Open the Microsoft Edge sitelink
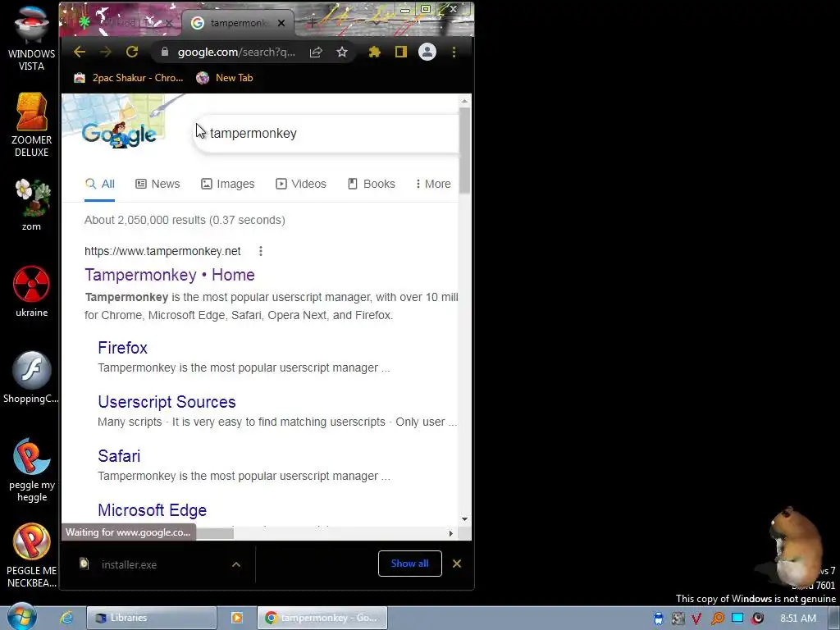 click(x=152, y=510)
